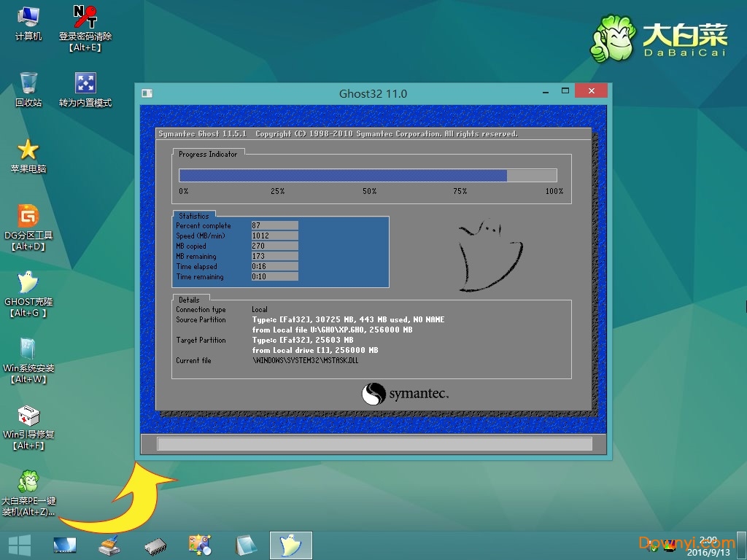
Task: Click the Windows Start button
Action: [20, 545]
